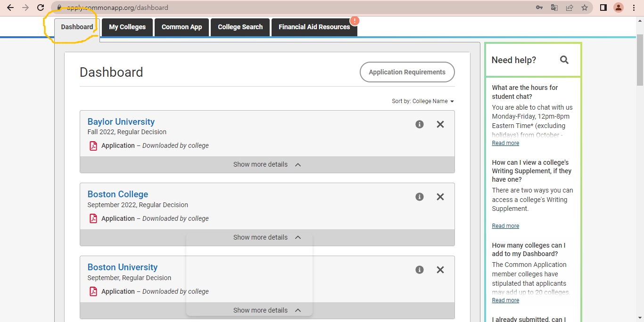Click the lock icon in address bar
This screenshot has width=644, height=322.
click(x=59, y=8)
